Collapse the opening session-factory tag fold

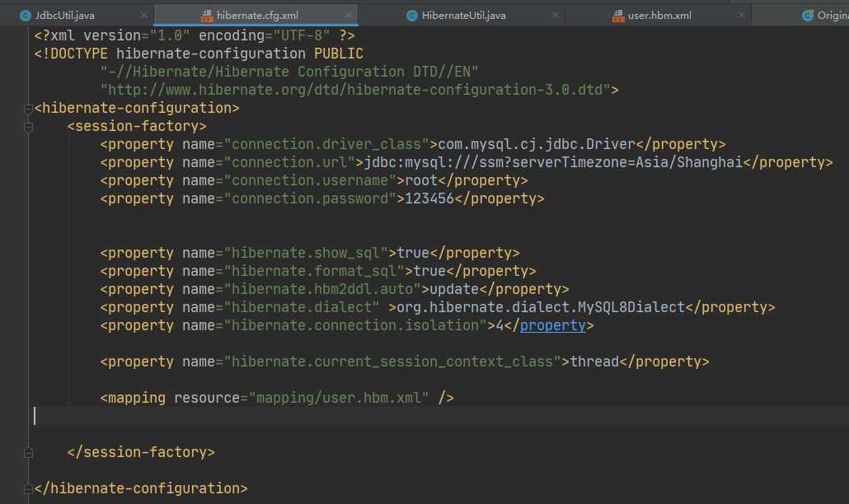pos(28,127)
